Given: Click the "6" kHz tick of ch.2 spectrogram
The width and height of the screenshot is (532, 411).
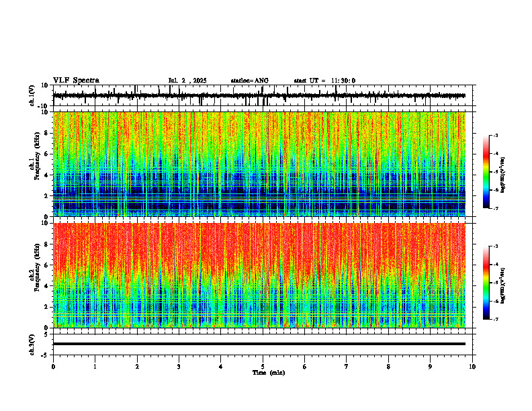Looking at the screenshot, I should point(46,265).
